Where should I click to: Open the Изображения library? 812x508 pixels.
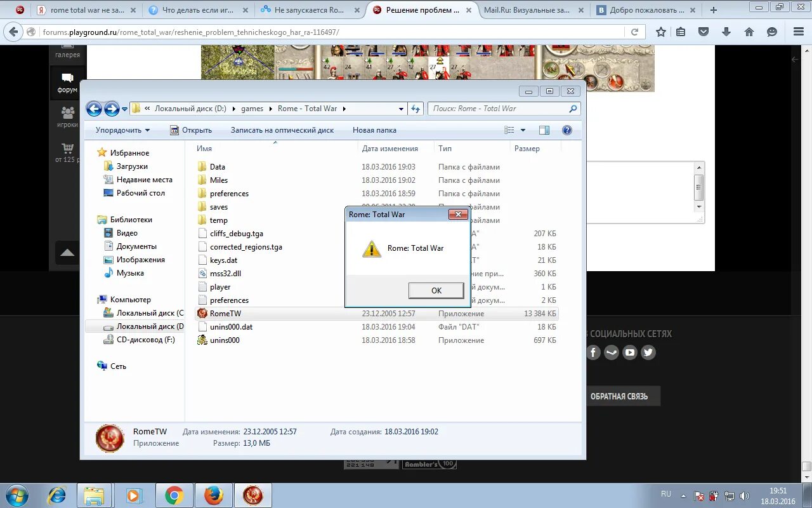point(141,260)
